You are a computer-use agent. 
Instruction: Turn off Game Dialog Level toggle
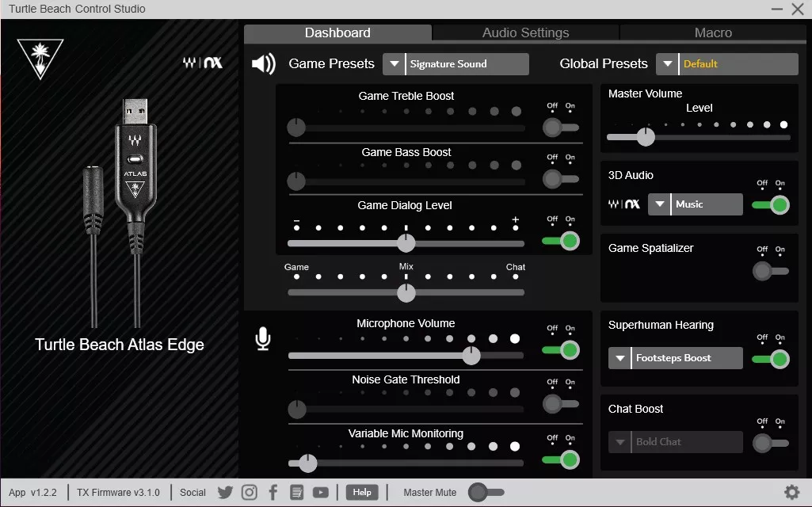pyautogui.click(x=561, y=241)
